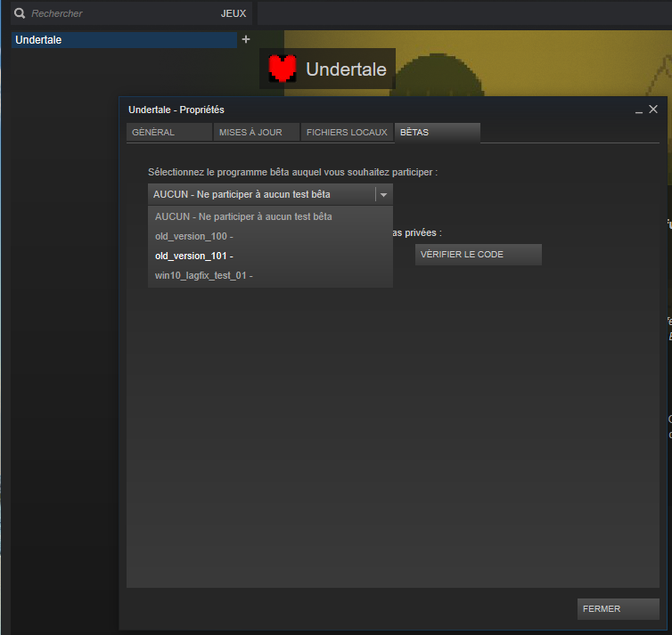Click the search magnifier icon

pos(20,13)
